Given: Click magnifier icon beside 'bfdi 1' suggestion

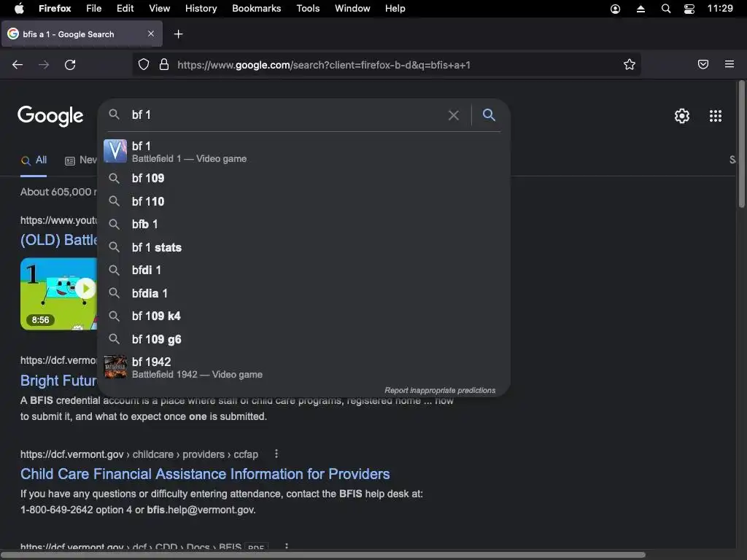Looking at the screenshot, I should 114,270.
